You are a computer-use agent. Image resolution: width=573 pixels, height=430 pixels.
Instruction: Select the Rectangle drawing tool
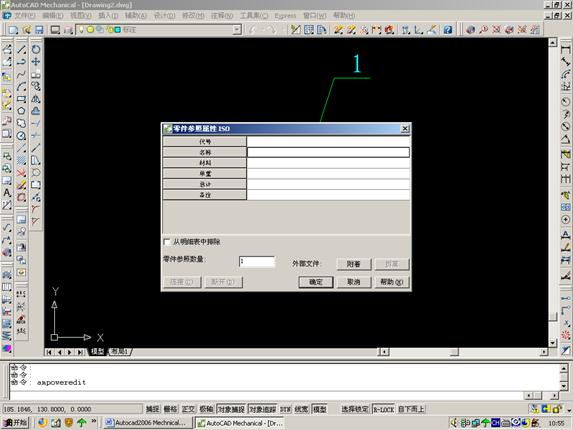point(22,99)
